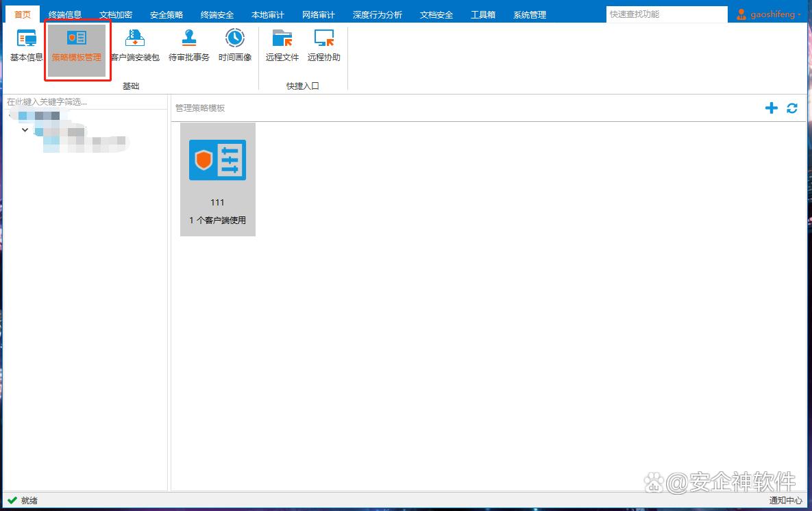Open the 本地审计 tab

click(268, 14)
